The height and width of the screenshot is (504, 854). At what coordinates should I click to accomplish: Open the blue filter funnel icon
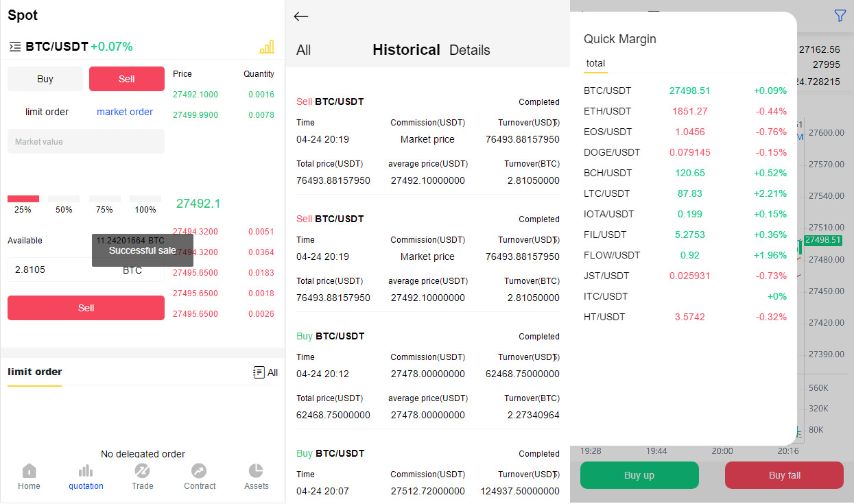[840, 15]
